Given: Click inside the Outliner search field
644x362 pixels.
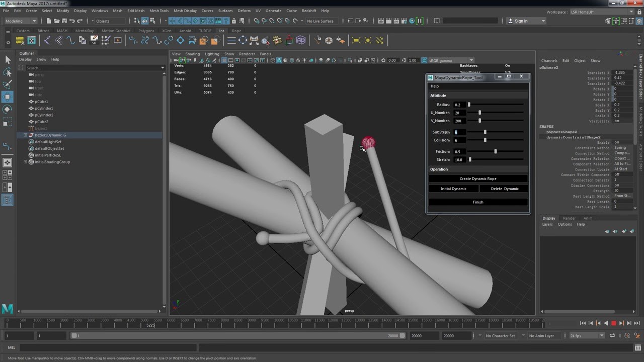Looking at the screenshot, I should (x=91, y=67).
